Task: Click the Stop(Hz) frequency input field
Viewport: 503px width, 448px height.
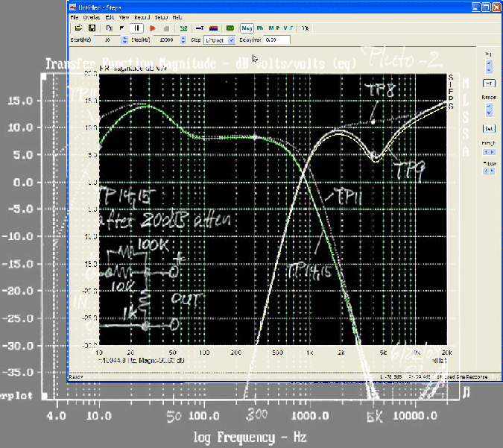Action: point(166,40)
